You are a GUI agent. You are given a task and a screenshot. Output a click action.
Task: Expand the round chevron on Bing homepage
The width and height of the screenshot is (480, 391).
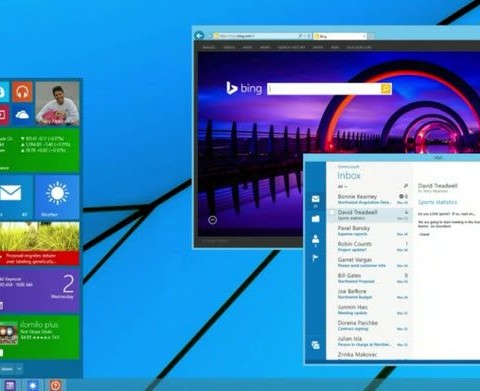(213, 220)
